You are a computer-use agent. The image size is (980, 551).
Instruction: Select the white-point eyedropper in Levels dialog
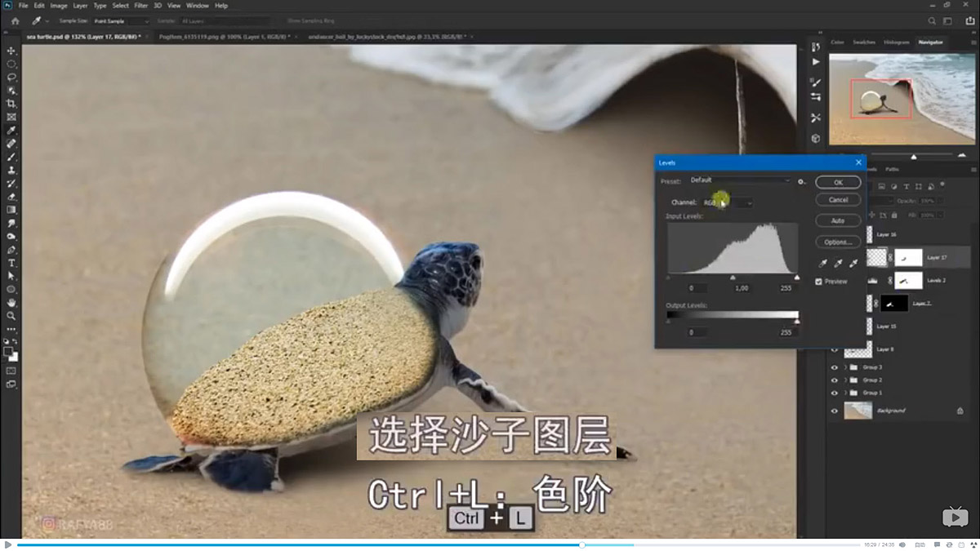pyautogui.click(x=853, y=263)
